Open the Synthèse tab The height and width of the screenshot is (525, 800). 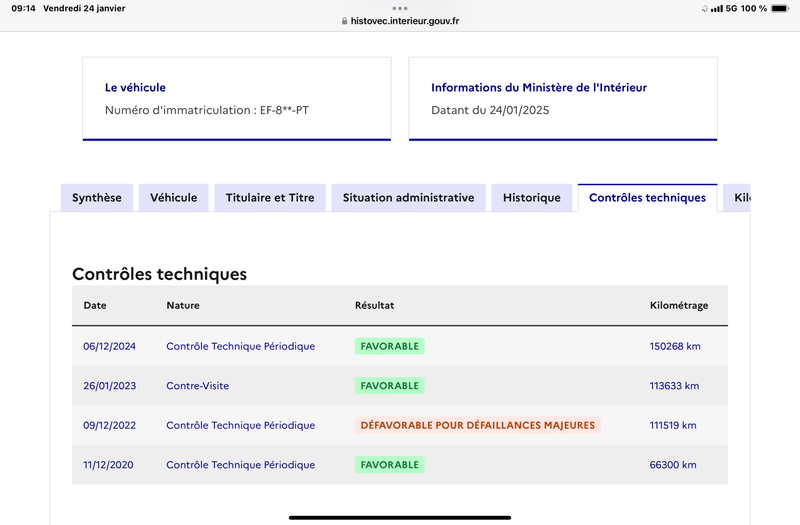click(97, 197)
